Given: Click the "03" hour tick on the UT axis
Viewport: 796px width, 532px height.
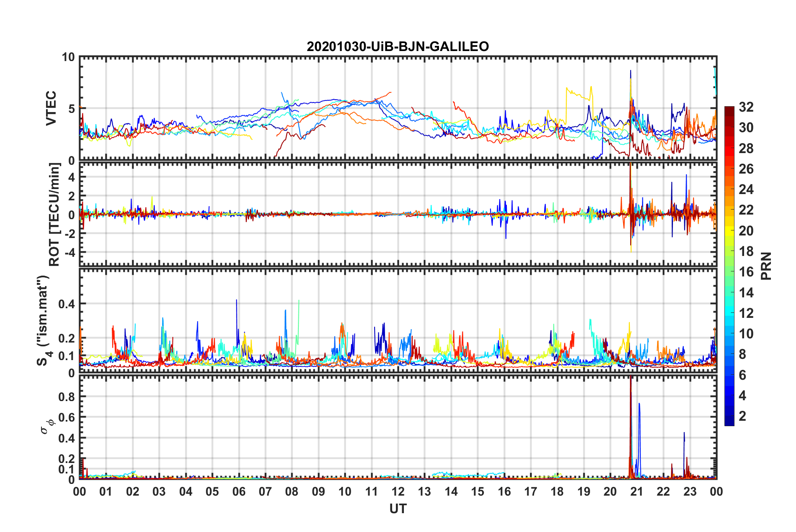Looking at the screenshot, I should 159,491.
